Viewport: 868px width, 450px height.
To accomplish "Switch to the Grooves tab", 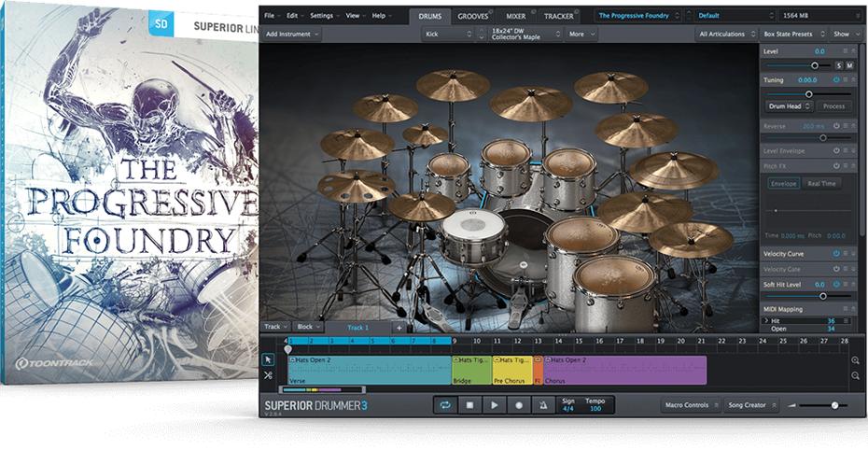I will pyautogui.click(x=473, y=16).
